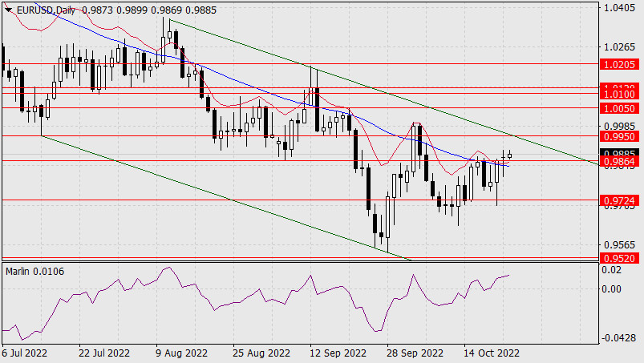Click the 0.00 Marlin scale value
644x363 pixels.
tap(612, 289)
